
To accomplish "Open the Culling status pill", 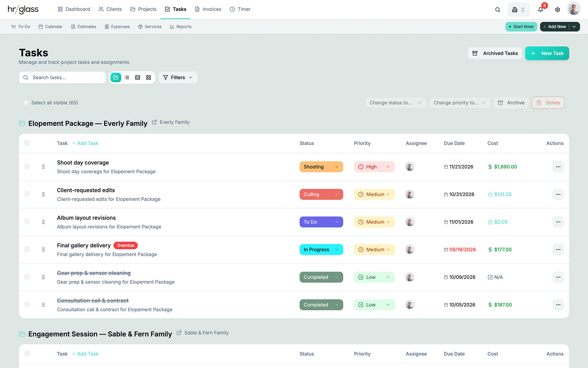I will tap(321, 194).
